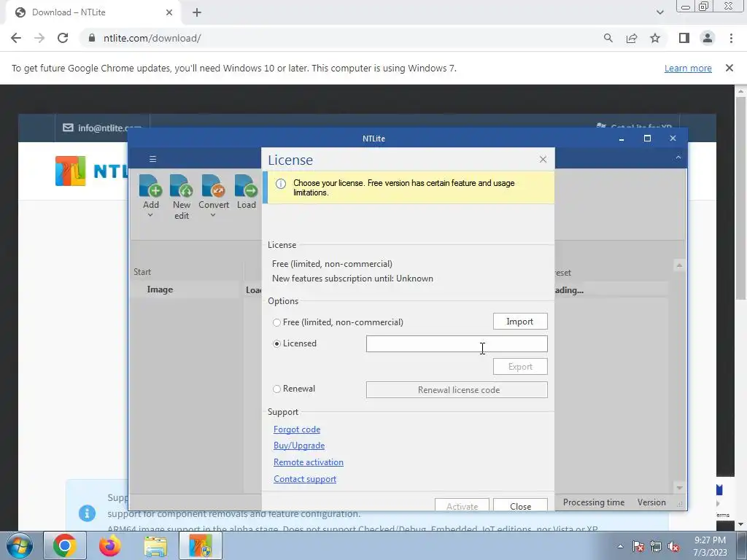The height and width of the screenshot is (560, 747).
Task: Collapse the NTLite ribbon with the chevron
Action: (678, 157)
